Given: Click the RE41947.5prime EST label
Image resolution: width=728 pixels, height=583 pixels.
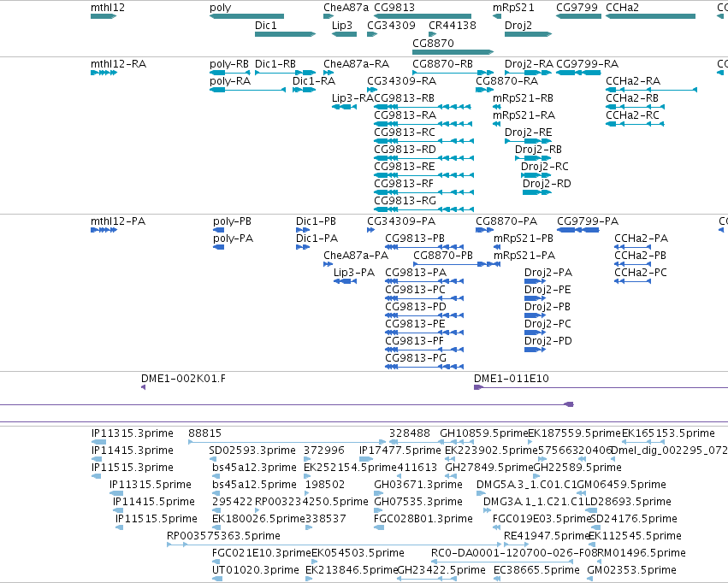Looking at the screenshot, I should pos(547,536).
